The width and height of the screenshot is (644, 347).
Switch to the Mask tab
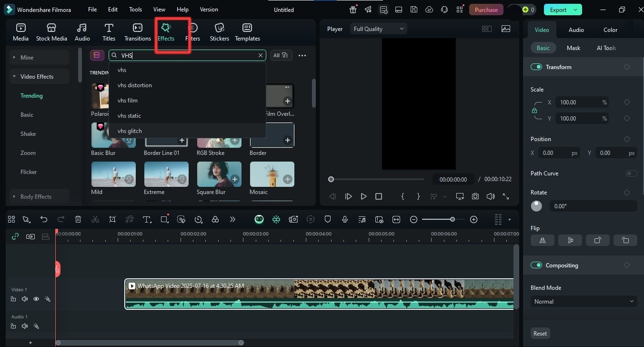pyautogui.click(x=574, y=48)
